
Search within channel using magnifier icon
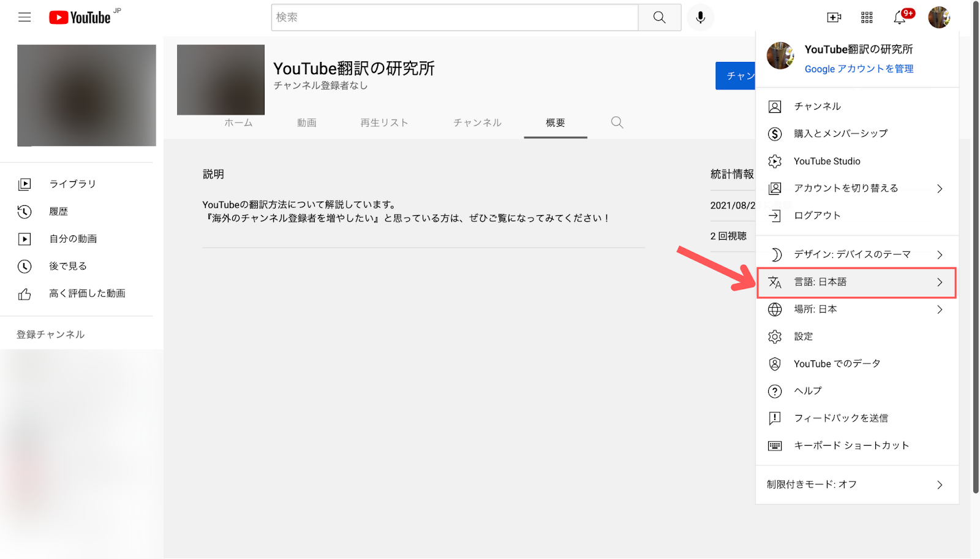tap(617, 123)
